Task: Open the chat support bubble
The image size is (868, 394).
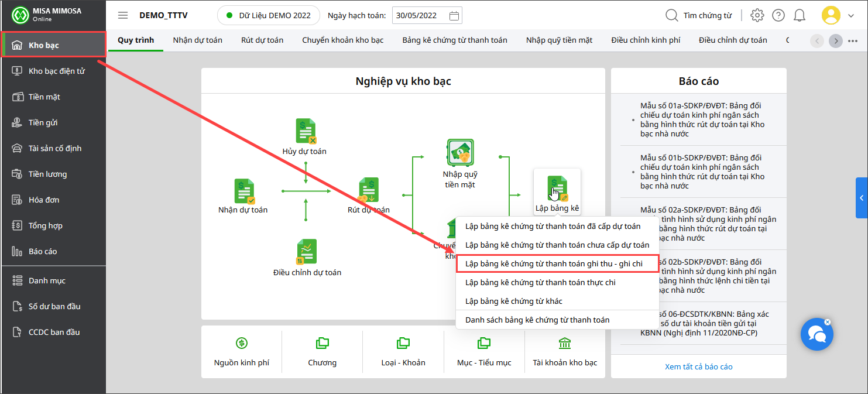Action: pyautogui.click(x=816, y=334)
